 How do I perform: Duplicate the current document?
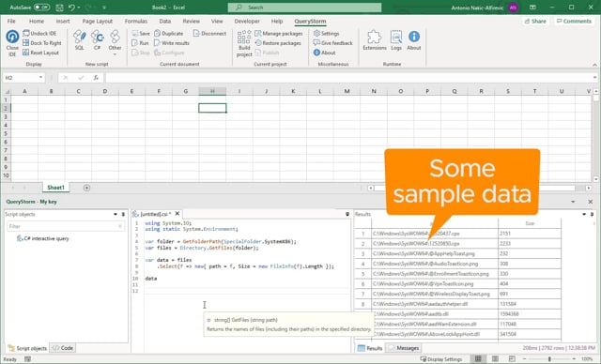click(169, 33)
